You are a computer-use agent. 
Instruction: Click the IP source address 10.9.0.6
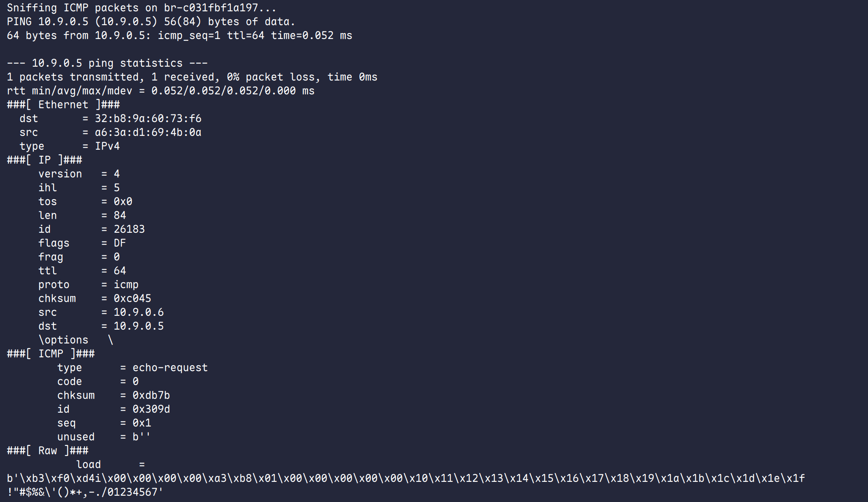coord(138,312)
